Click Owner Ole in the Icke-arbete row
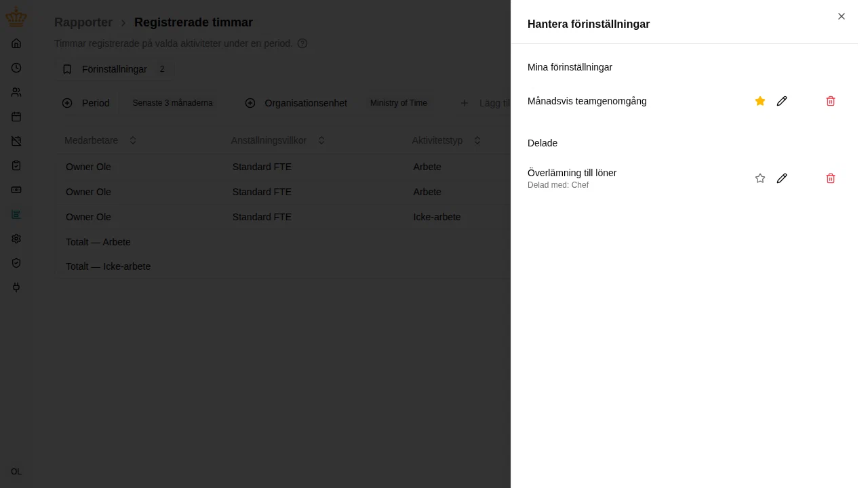This screenshot has height=488, width=868. coord(88,217)
